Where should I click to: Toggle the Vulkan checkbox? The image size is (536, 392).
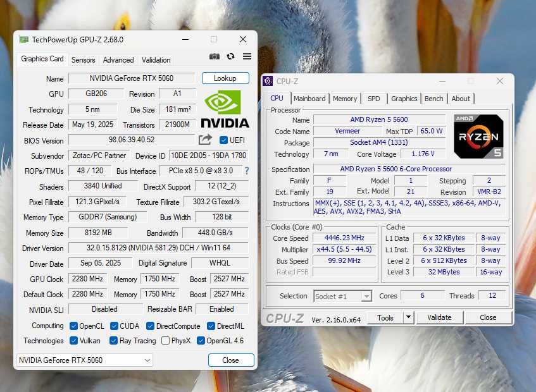tap(73, 340)
